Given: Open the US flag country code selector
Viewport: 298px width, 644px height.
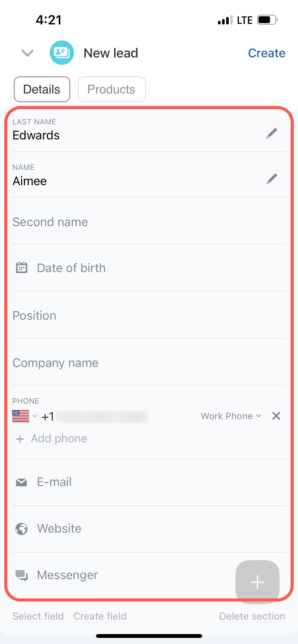Looking at the screenshot, I should [x=24, y=416].
